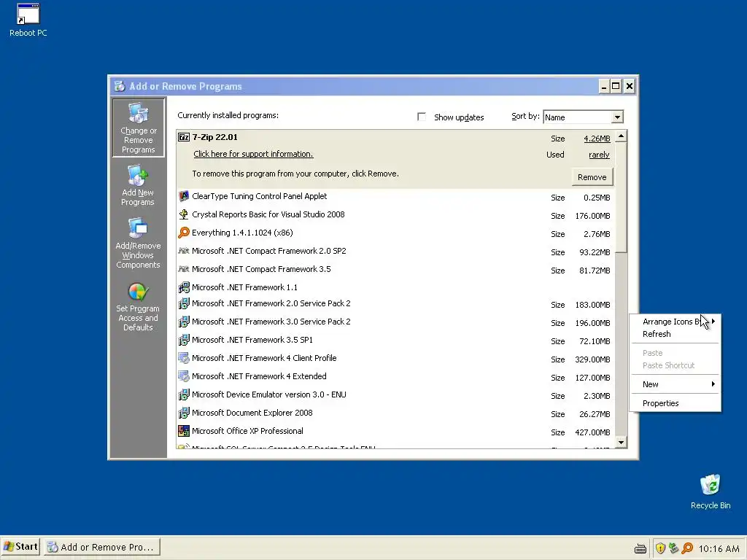Click the .NET Framework 3.0 Service Pack 2 icon
747x560 pixels.
point(183,322)
